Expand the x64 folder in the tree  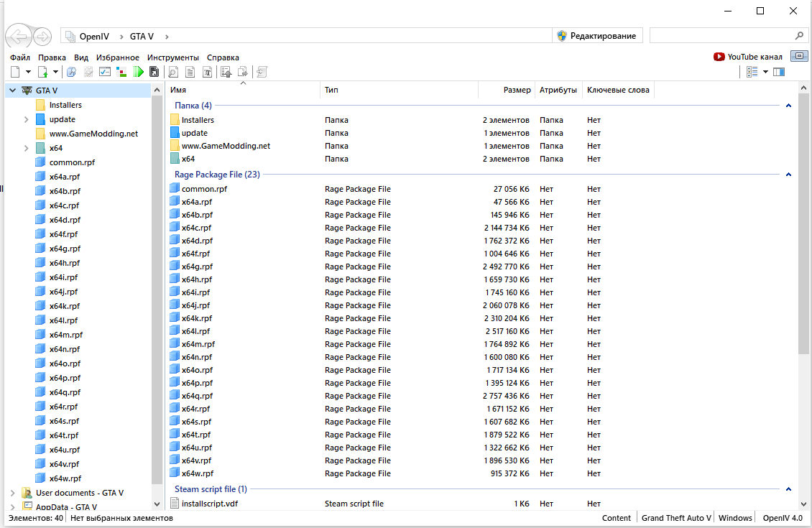27,148
